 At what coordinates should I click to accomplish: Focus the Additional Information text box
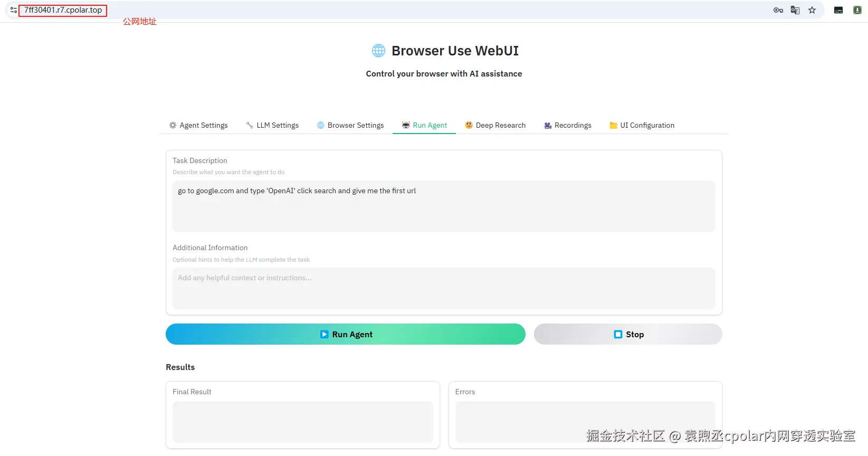point(444,289)
